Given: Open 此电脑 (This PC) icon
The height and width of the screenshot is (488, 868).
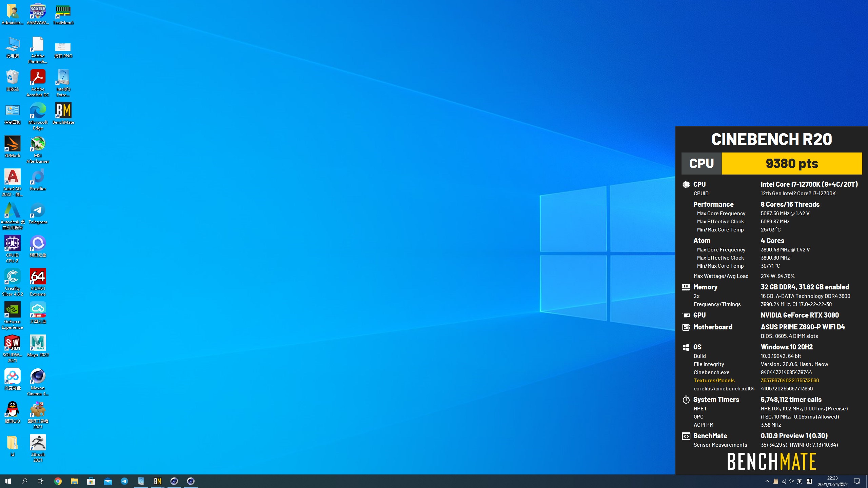Looking at the screenshot, I should [x=13, y=47].
